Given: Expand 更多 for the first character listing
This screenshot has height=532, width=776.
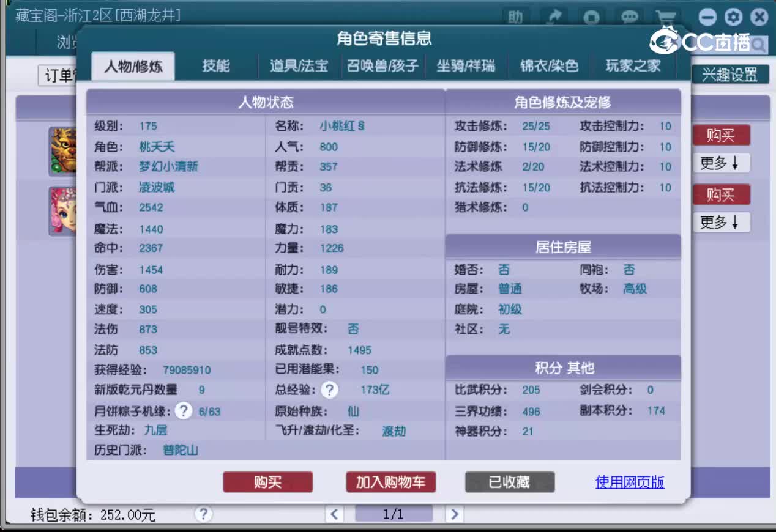Looking at the screenshot, I should (x=721, y=163).
